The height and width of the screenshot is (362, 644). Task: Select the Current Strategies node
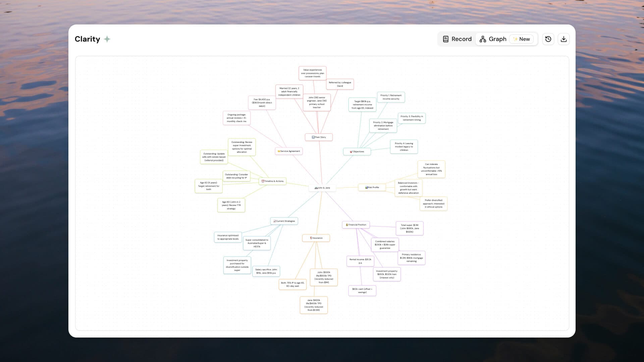coord(284,221)
